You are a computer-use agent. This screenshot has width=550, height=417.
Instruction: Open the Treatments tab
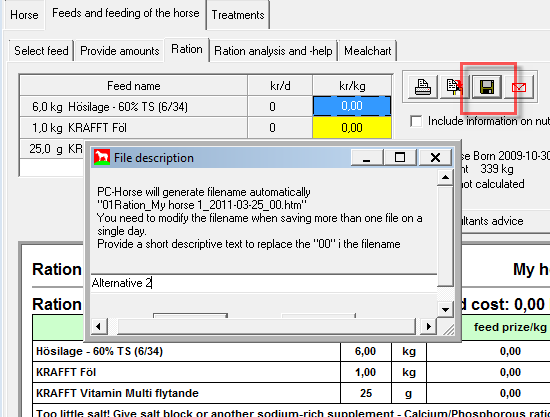tap(238, 15)
